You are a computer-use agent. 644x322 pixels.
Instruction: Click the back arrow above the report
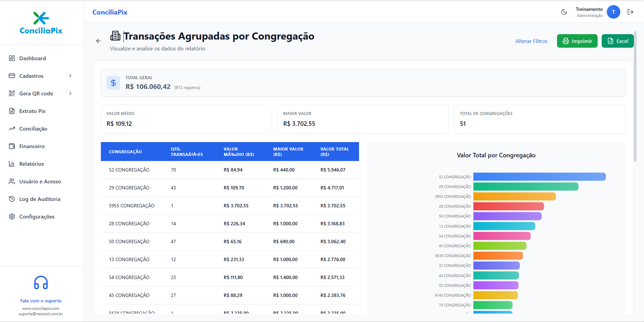tap(98, 41)
